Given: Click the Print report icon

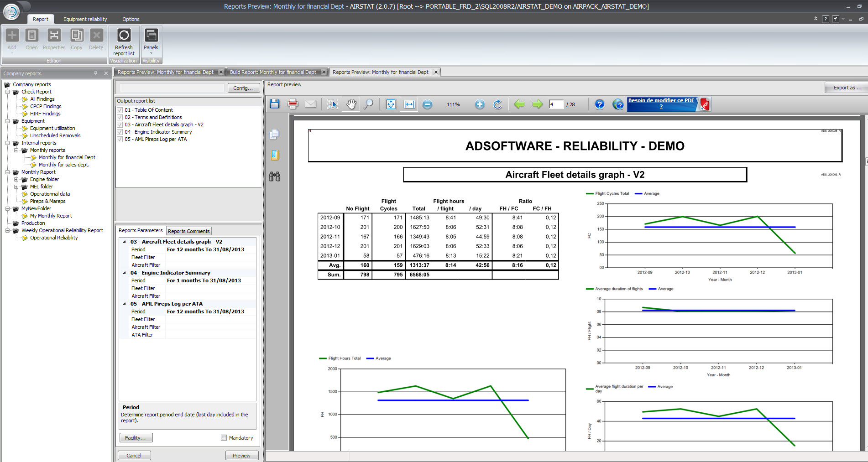Looking at the screenshot, I should [x=293, y=104].
